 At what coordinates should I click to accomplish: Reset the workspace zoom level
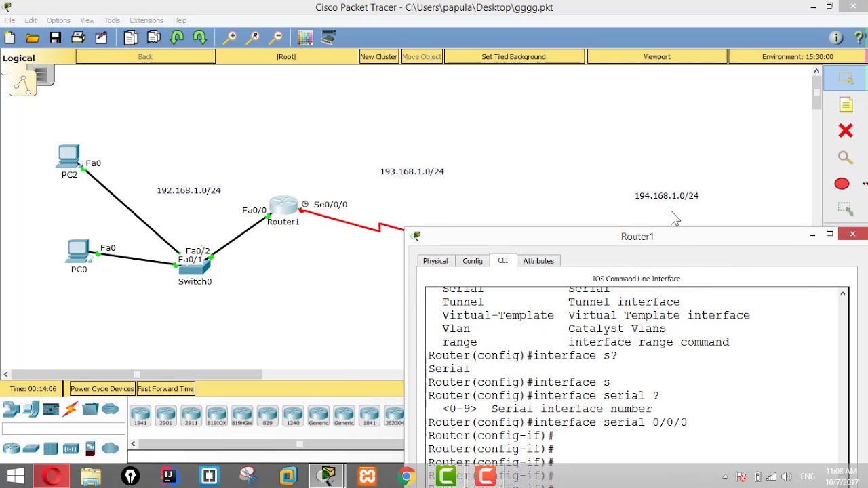[x=254, y=38]
